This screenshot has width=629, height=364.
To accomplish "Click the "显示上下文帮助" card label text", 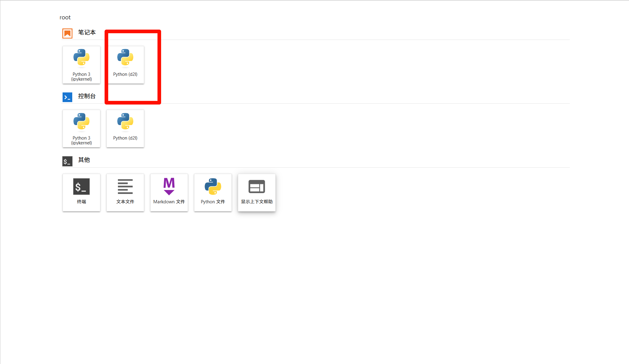I will pyautogui.click(x=257, y=201).
